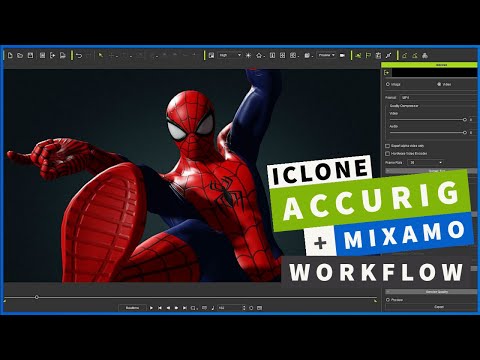480x360 pixels.
Task: Click the import arrow icon in the toolbar
Action: (x=52, y=55)
